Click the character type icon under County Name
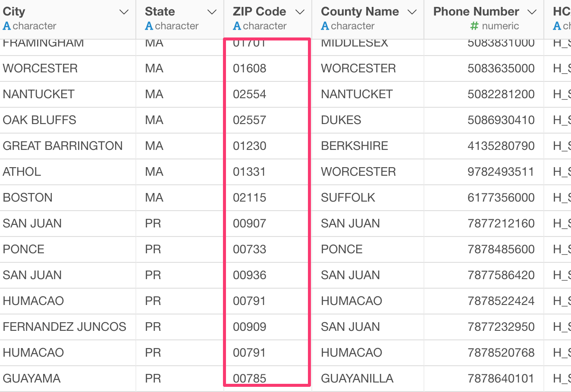 [x=325, y=26]
